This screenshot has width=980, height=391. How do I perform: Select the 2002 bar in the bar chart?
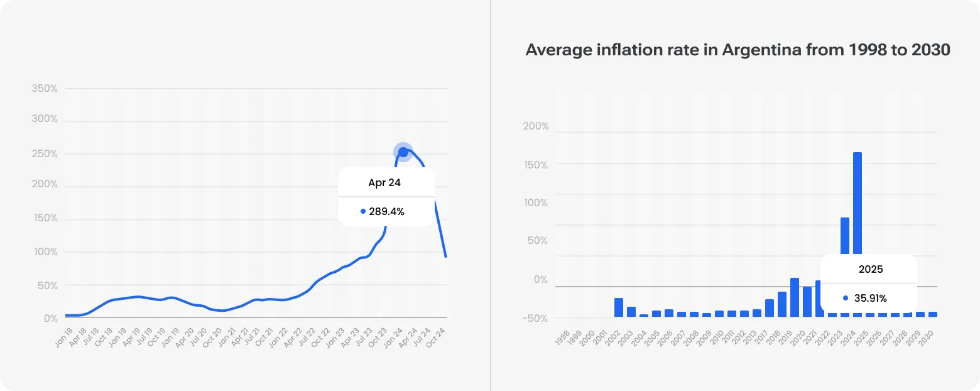pos(619,307)
